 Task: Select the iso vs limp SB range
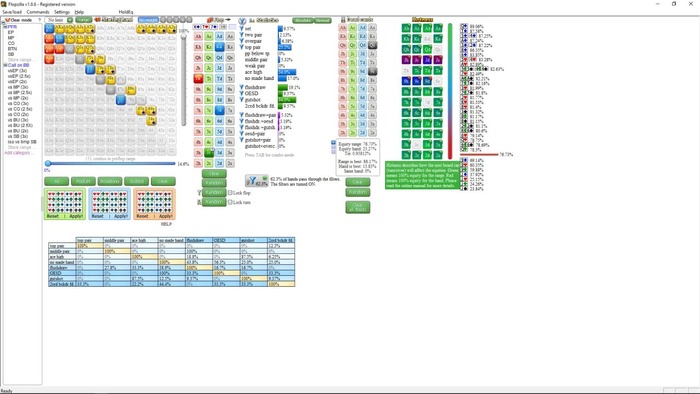point(22,142)
